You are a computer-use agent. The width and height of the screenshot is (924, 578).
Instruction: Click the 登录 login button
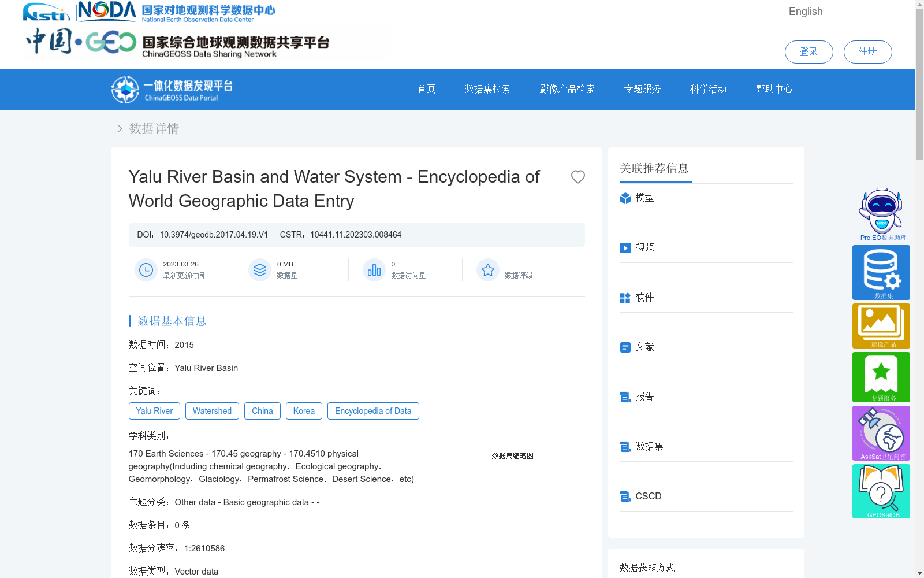point(808,52)
